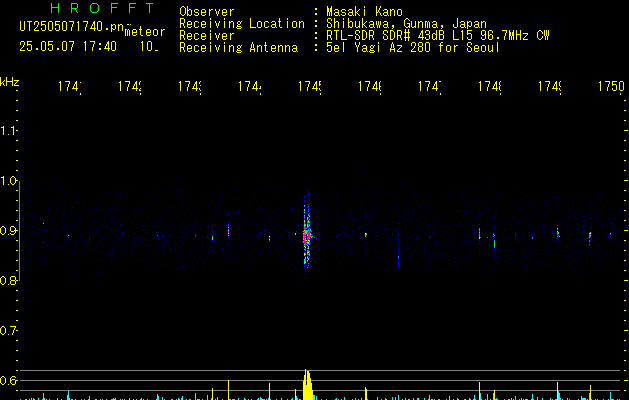Click the 0.7 frequency axis label
Image resolution: width=629 pixels, height=400 pixels.
point(8,330)
